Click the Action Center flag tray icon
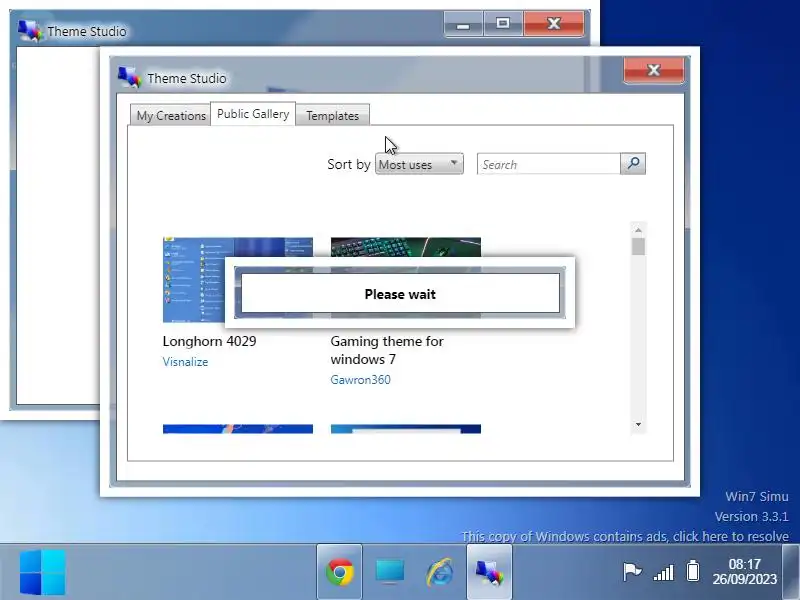The height and width of the screenshot is (600, 800). pyautogui.click(x=632, y=571)
